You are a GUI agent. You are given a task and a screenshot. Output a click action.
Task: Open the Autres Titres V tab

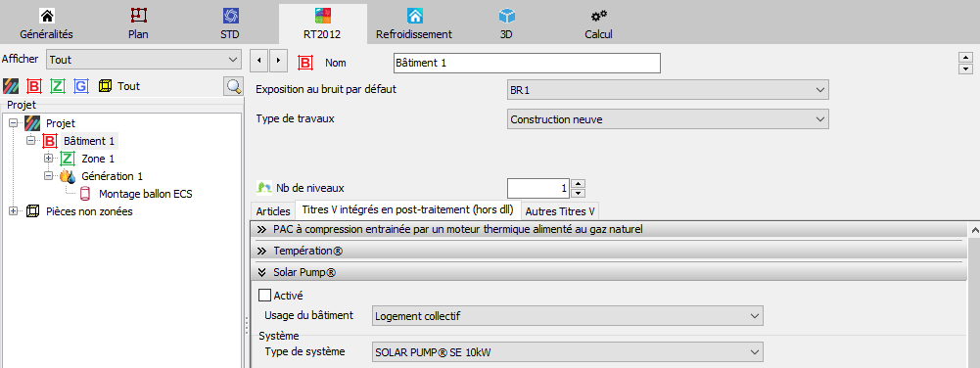(560, 211)
